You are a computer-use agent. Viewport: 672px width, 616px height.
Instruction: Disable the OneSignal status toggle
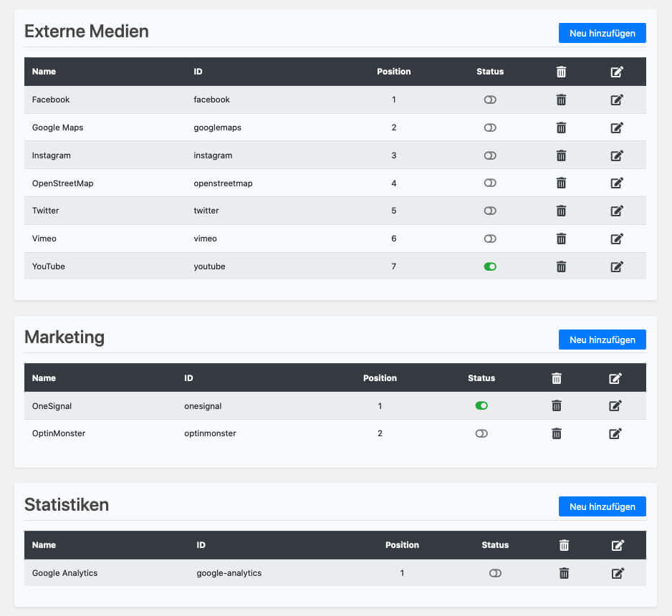pyautogui.click(x=481, y=405)
